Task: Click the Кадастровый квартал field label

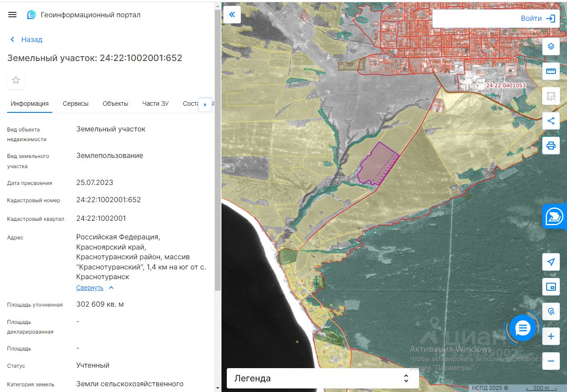Action: point(36,219)
